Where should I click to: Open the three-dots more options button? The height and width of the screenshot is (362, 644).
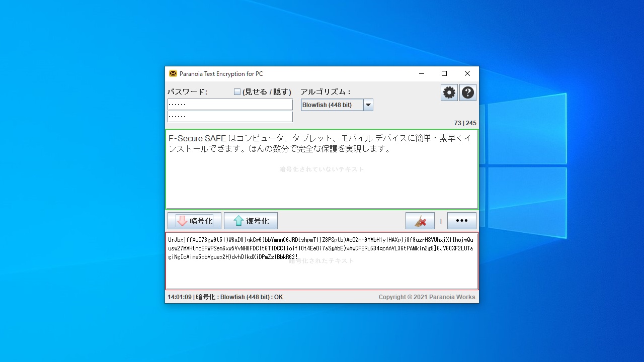[x=462, y=221]
